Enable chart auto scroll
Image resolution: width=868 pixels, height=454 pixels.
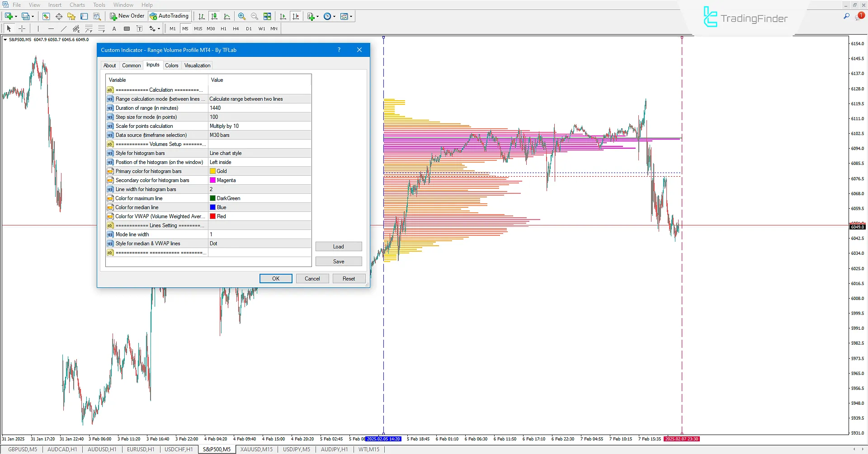click(283, 16)
